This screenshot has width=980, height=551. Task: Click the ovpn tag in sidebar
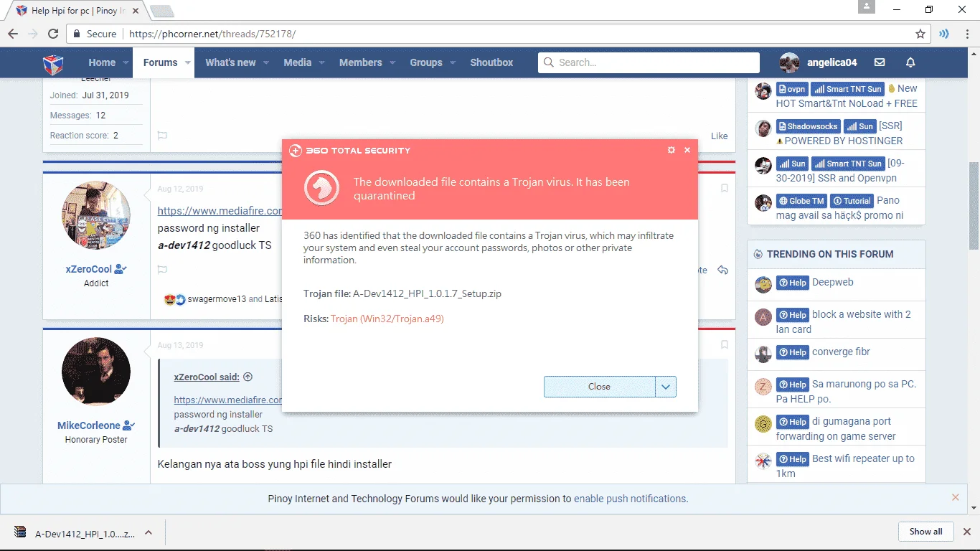pyautogui.click(x=792, y=89)
